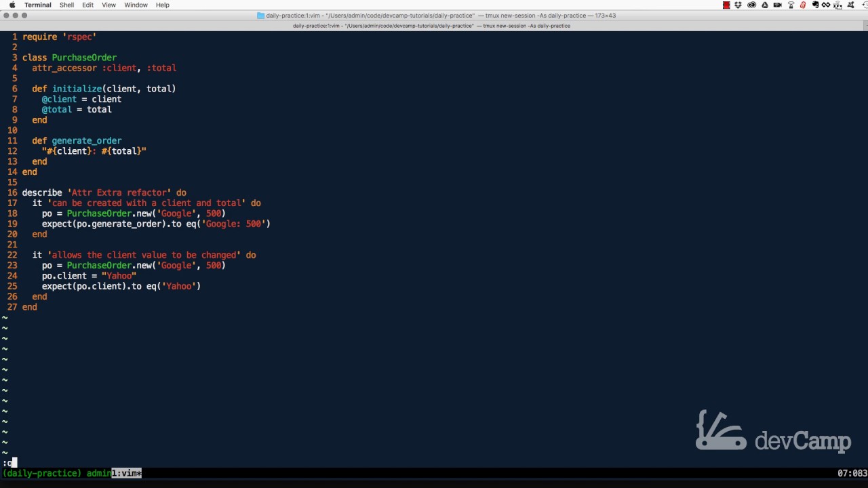Place cursor on "require 'rspec'" line
The image size is (868, 488).
pos(59,37)
